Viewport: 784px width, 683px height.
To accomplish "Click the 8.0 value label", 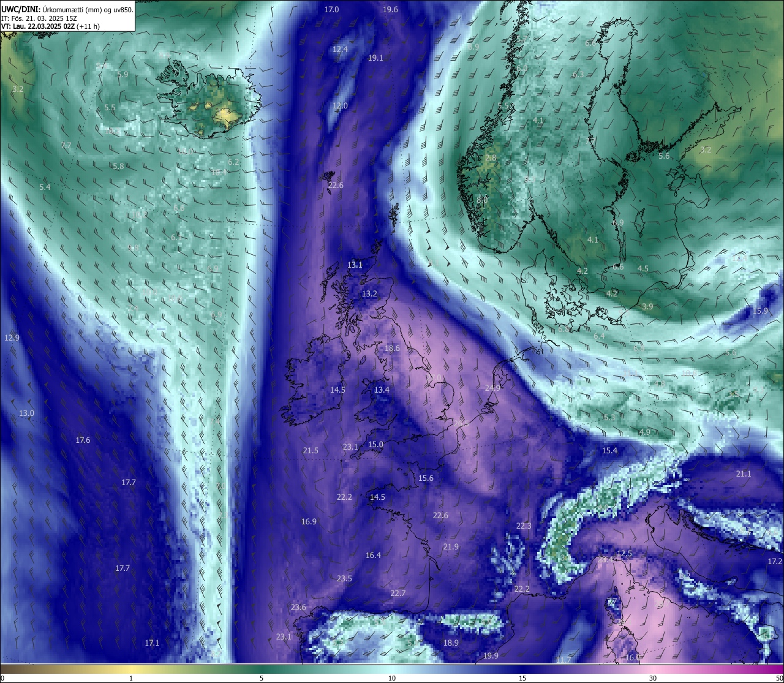I will [482, 200].
